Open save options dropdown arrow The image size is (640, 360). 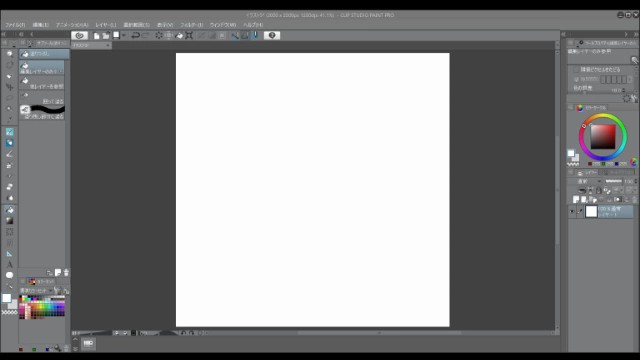tap(124, 36)
